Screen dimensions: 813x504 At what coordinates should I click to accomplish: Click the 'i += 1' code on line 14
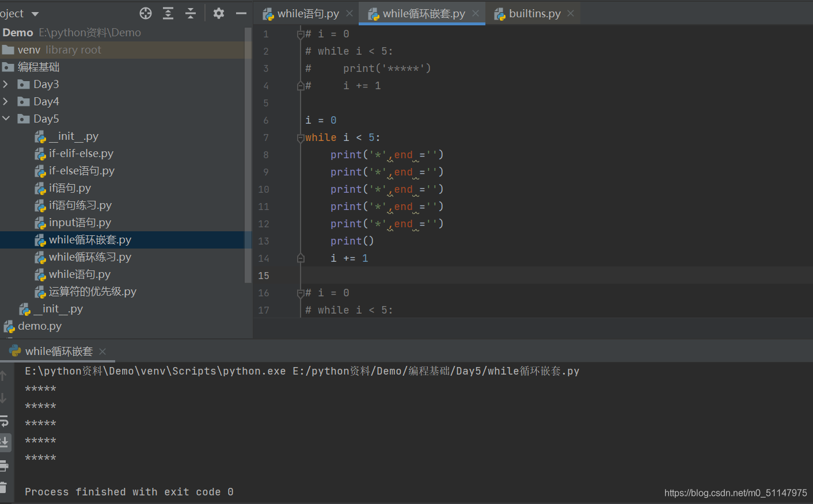click(x=349, y=258)
